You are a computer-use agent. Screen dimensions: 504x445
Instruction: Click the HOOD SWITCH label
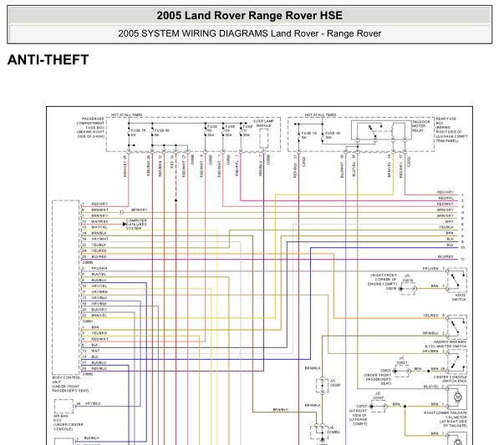460,297
